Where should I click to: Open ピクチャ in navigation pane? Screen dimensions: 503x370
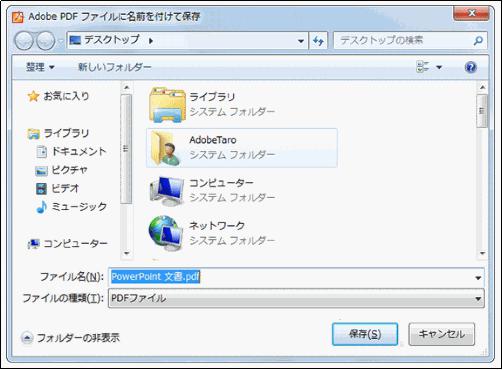[70, 170]
